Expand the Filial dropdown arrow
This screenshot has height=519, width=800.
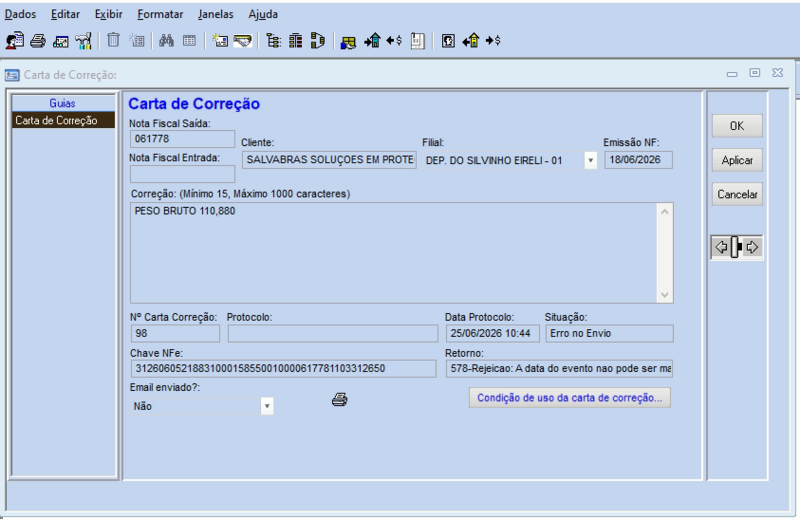tap(590, 160)
